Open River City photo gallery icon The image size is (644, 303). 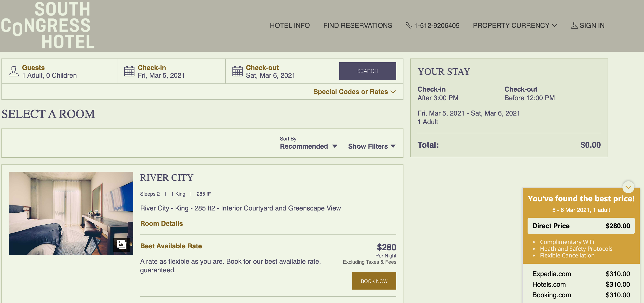pos(121,244)
